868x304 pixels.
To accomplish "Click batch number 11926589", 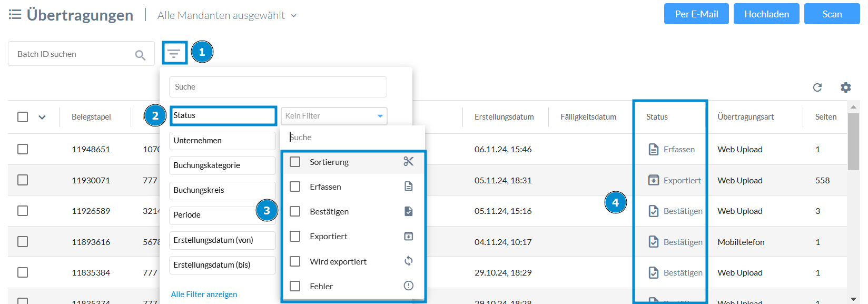I will point(91,211).
